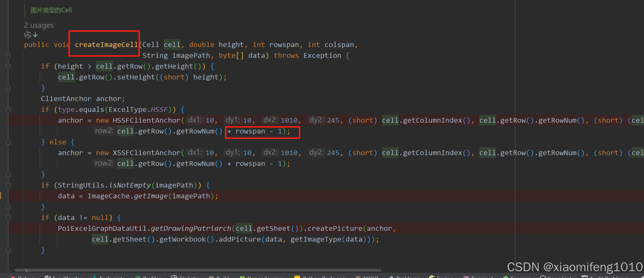Click fold end marker after XSSFClientAnchor block
The width and height of the screenshot is (644, 278).
coord(8,174)
